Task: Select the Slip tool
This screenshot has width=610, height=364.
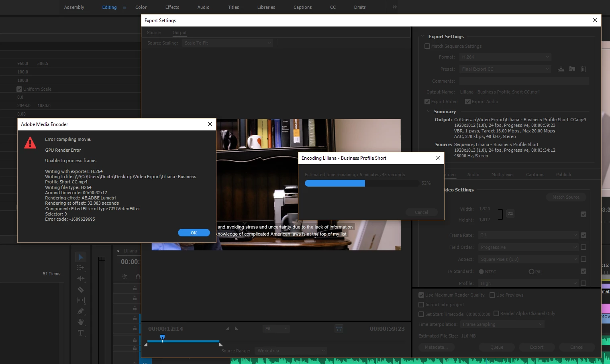Action: tap(80, 300)
